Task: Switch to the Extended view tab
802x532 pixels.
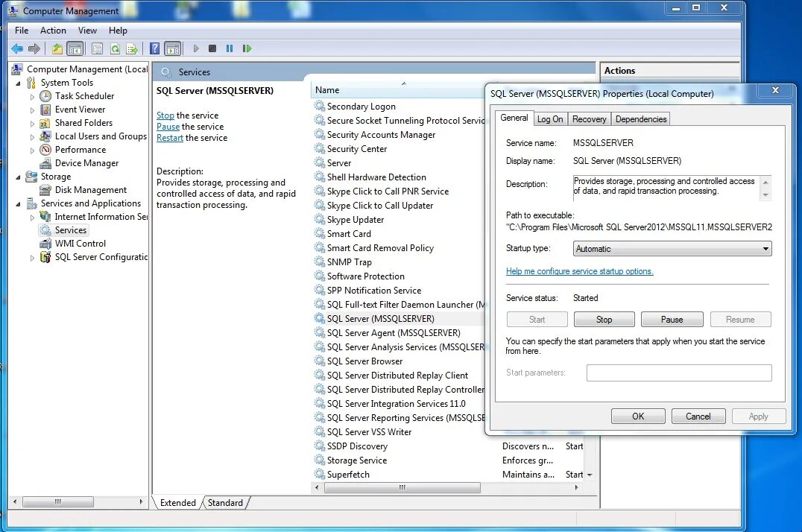Action: (178, 503)
